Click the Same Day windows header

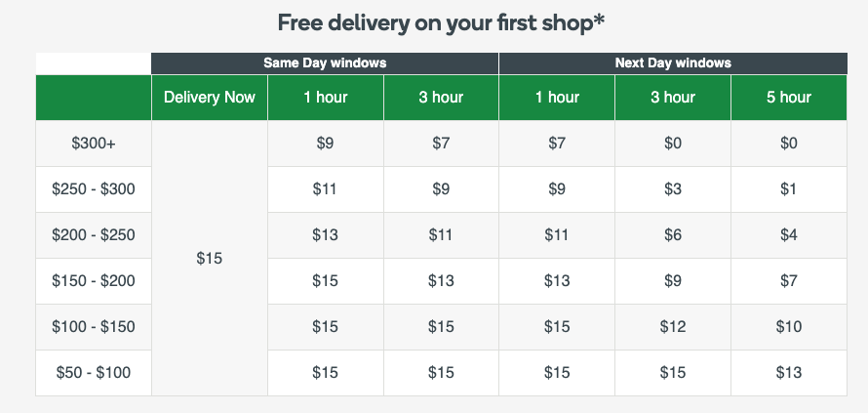pyautogui.click(x=325, y=63)
